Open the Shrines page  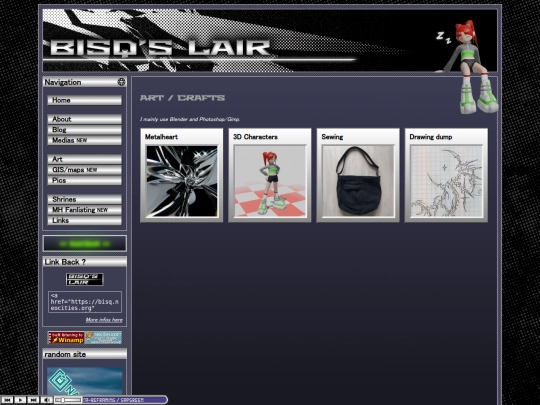[84, 199]
